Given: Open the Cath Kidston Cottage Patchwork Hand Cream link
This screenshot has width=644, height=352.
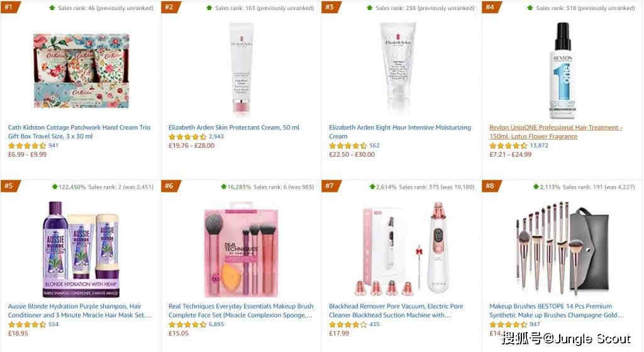Looking at the screenshot, I should click(x=79, y=132).
